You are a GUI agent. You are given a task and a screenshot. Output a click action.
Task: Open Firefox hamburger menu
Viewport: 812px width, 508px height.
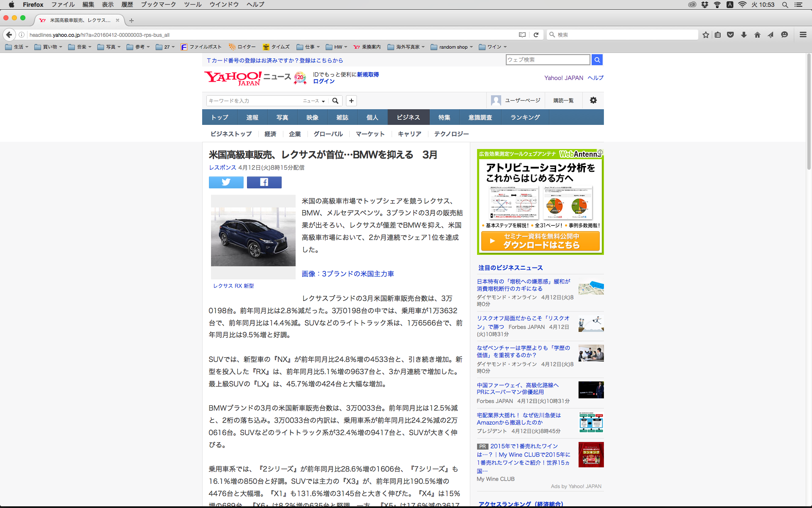point(803,35)
